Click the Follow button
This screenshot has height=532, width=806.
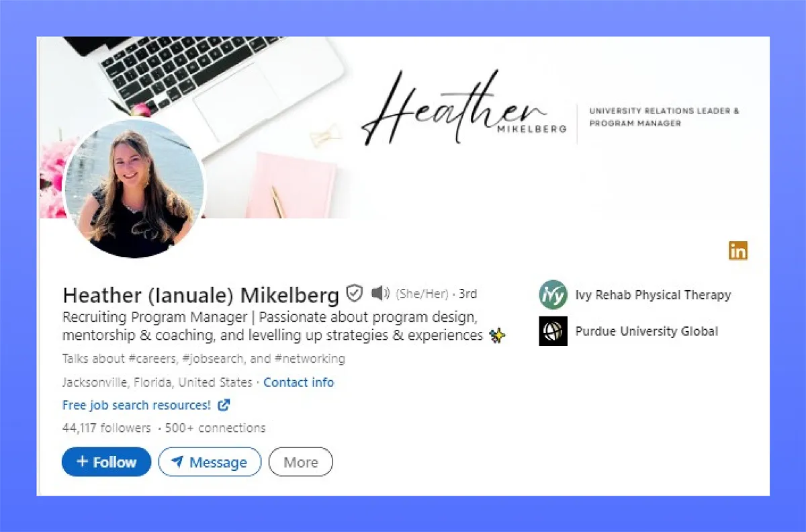pos(107,462)
